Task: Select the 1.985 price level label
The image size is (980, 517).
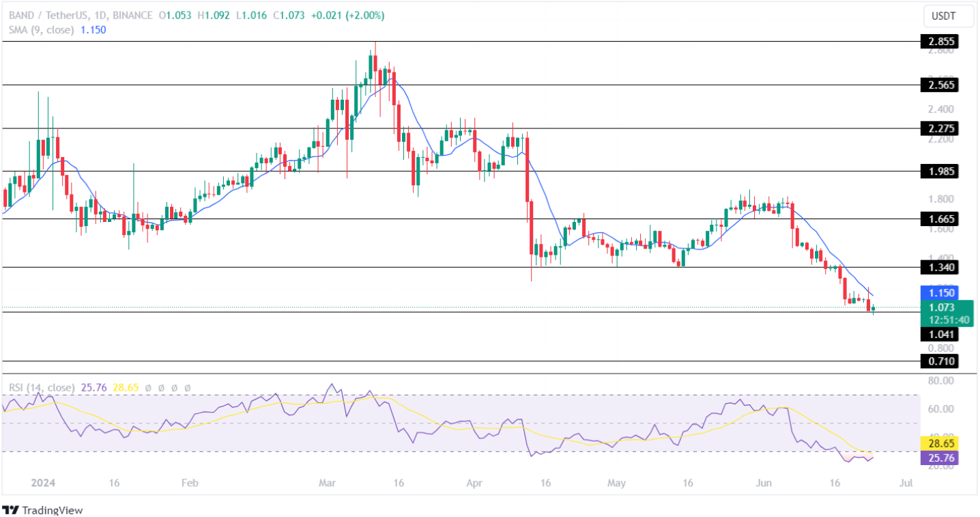Action: (x=939, y=171)
